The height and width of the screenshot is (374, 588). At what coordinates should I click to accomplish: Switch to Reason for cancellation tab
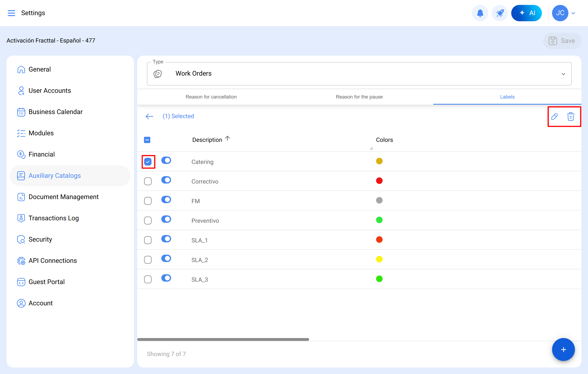[211, 97]
